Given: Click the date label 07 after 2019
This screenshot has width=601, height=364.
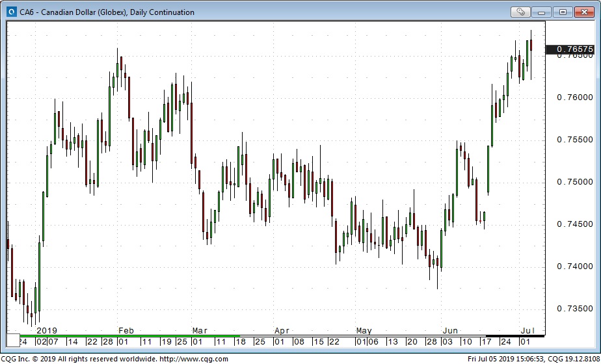Looking at the screenshot, I should (53, 341).
